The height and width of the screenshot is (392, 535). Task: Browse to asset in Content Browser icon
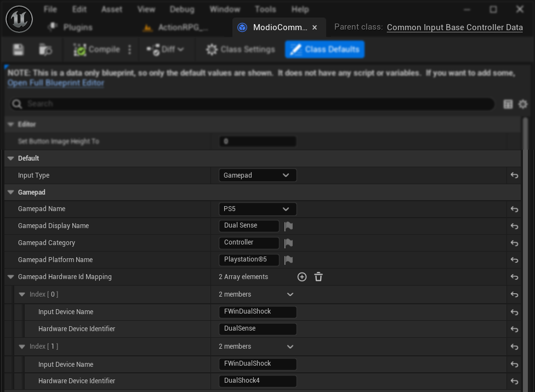coord(45,49)
